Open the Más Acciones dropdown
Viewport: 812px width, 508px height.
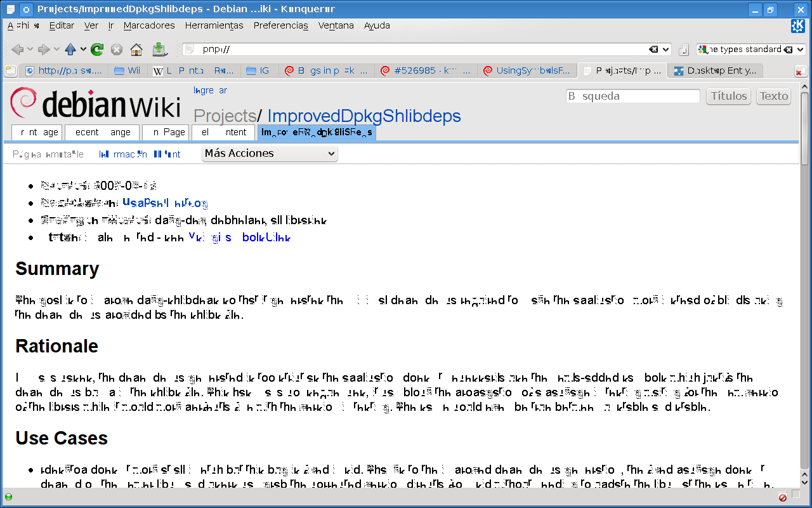pos(270,154)
